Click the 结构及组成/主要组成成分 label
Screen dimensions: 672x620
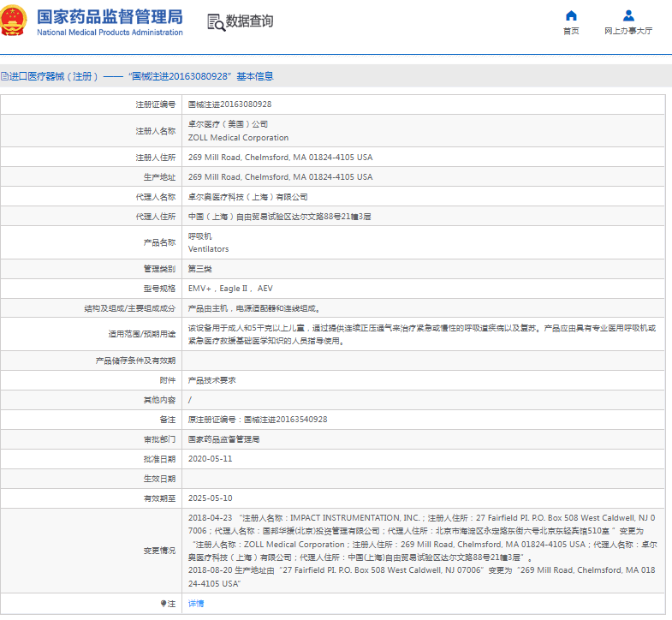pyautogui.click(x=130, y=308)
